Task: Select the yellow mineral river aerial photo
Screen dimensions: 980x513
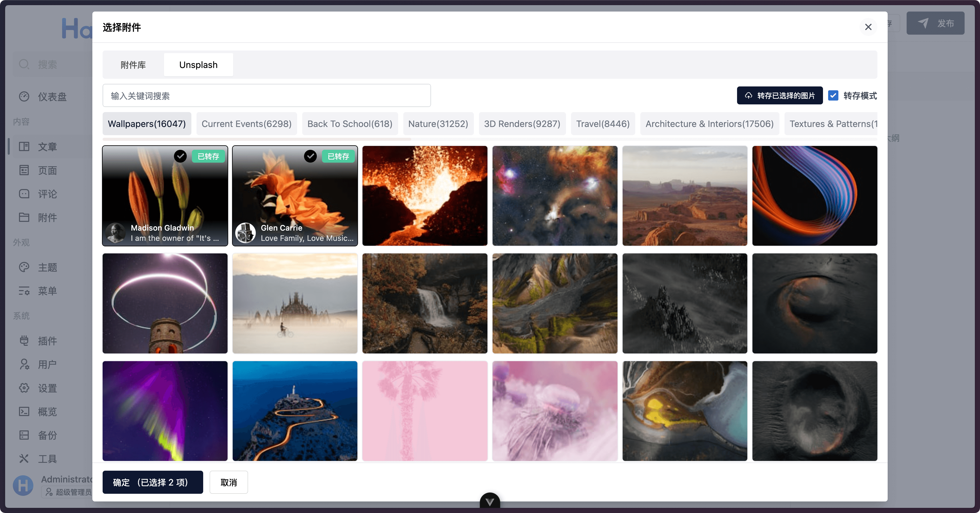Action: point(685,411)
